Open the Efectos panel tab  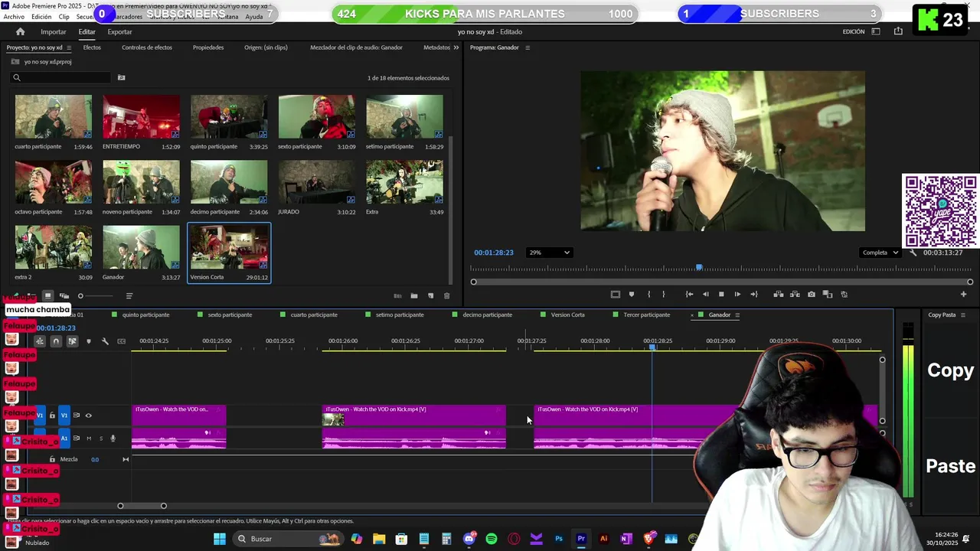[x=92, y=47]
